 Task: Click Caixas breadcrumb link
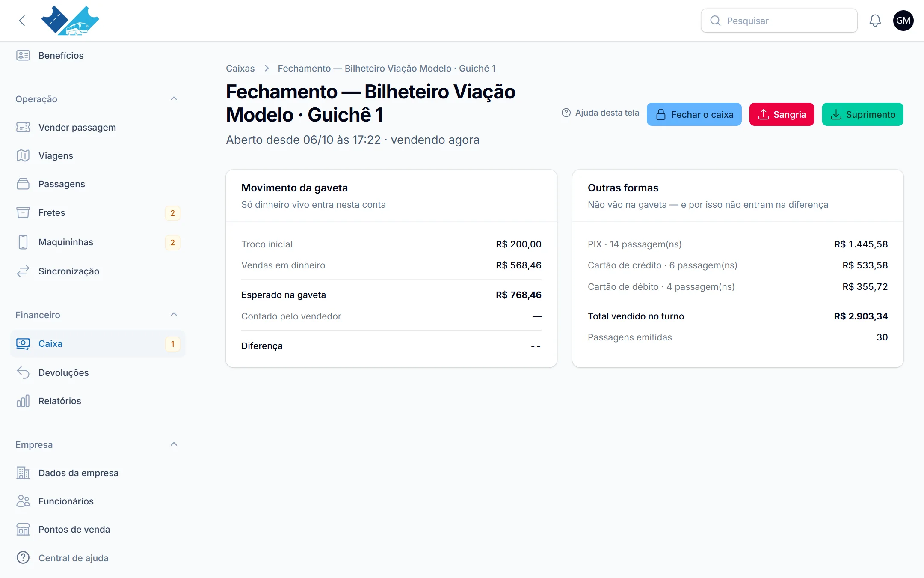240,69
